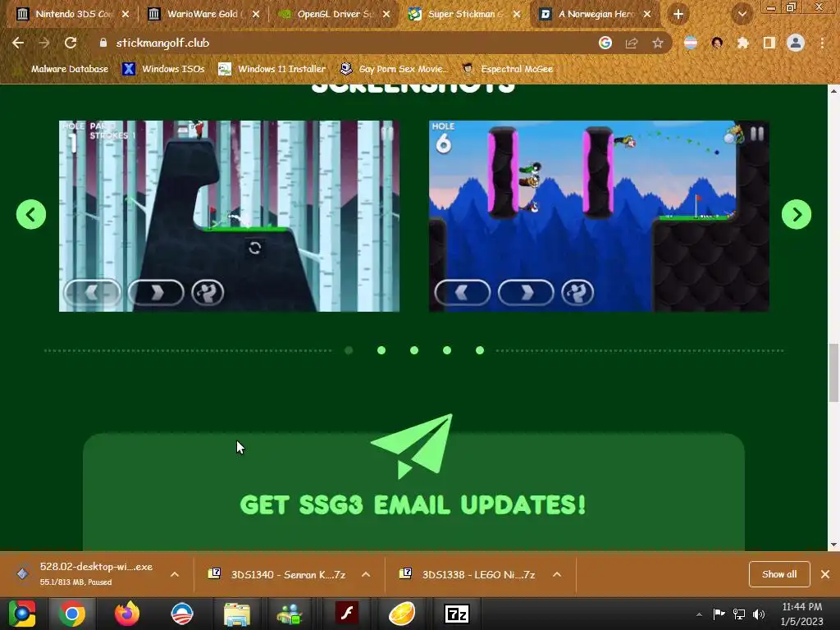Open Windows ISOs bookmark
This screenshot has height=630, width=840.
point(163,69)
